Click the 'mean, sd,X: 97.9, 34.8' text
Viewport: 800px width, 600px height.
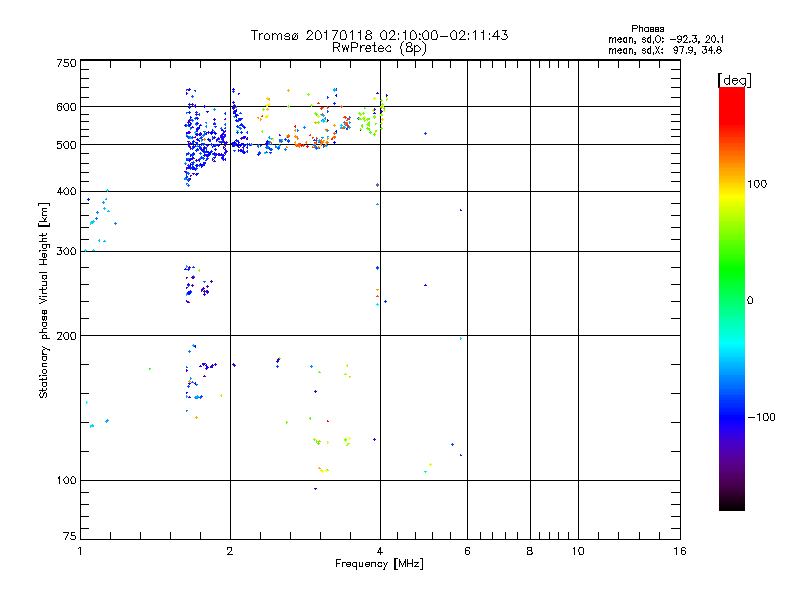665,51
